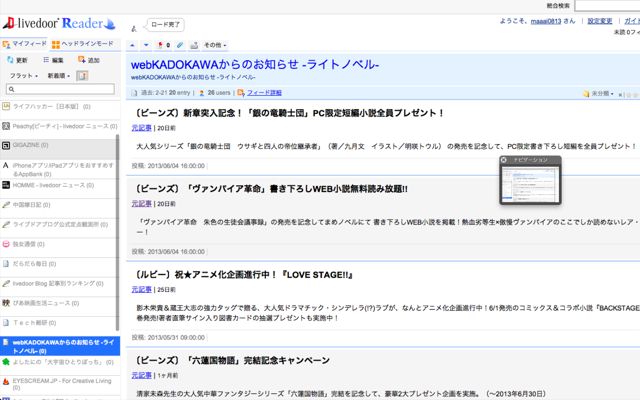Open the 設定変更 settings link
The image size is (640, 400).
(x=600, y=21)
